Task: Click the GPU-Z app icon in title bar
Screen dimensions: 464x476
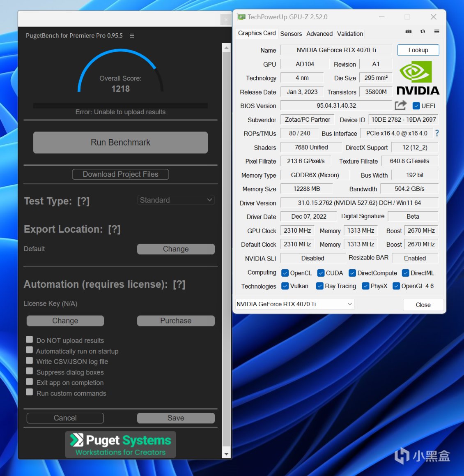Action: coord(241,17)
